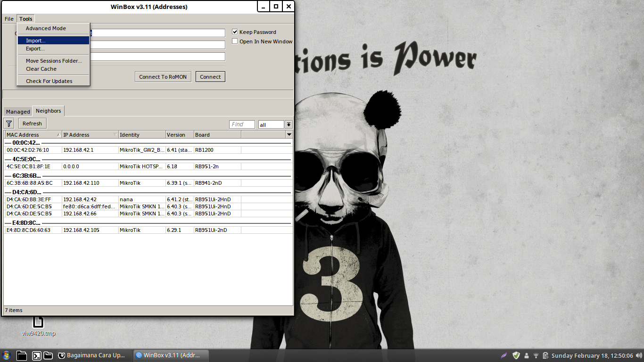Open the 'all' filter dropdown arrow
The width and height of the screenshot is (644, 362).
(x=289, y=124)
